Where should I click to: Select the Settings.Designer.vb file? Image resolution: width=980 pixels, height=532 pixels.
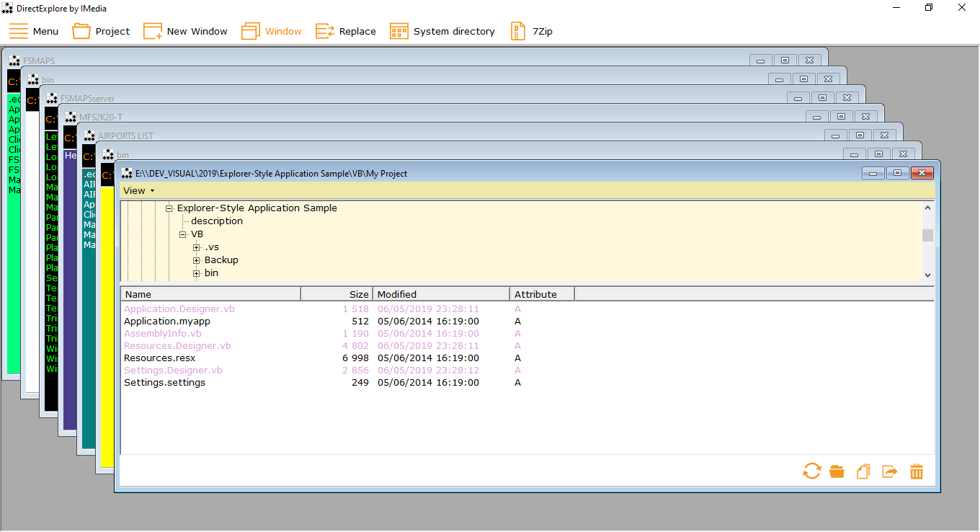[173, 370]
